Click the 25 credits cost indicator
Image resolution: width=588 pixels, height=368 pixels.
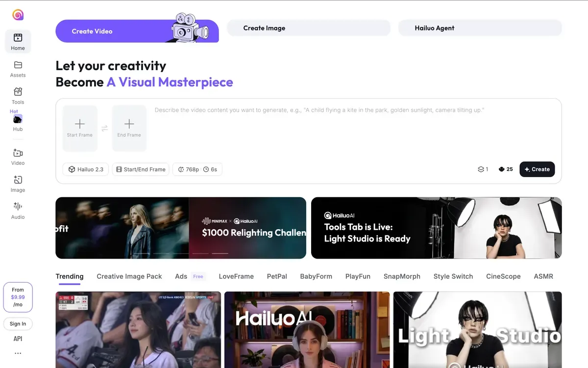click(506, 169)
